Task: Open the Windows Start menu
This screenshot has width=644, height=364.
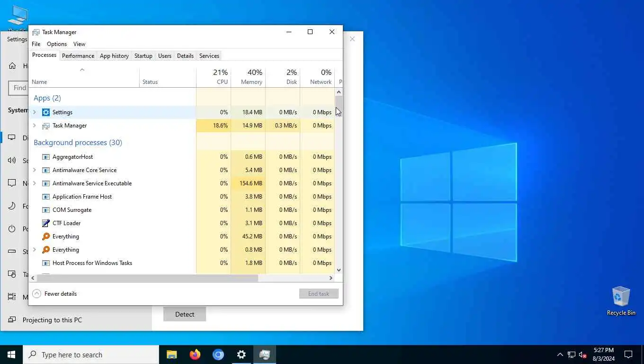Action: 11,355
